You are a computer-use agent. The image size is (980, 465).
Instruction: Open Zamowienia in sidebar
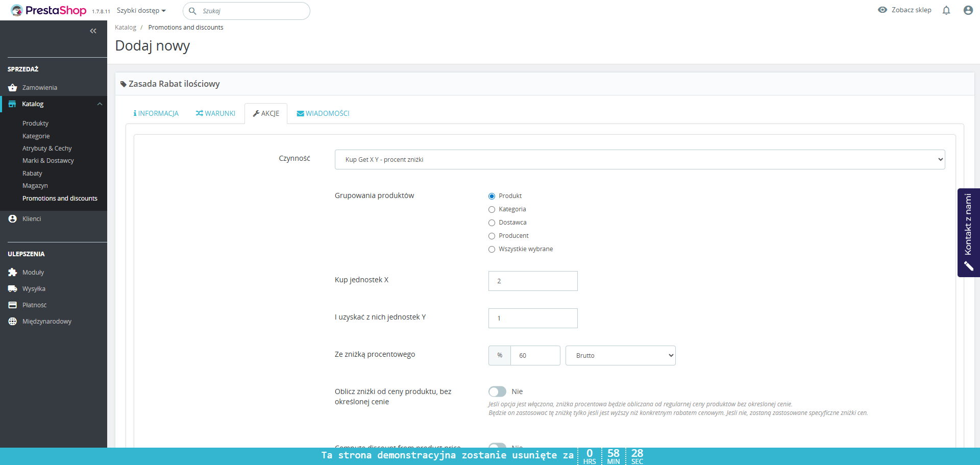point(40,88)
